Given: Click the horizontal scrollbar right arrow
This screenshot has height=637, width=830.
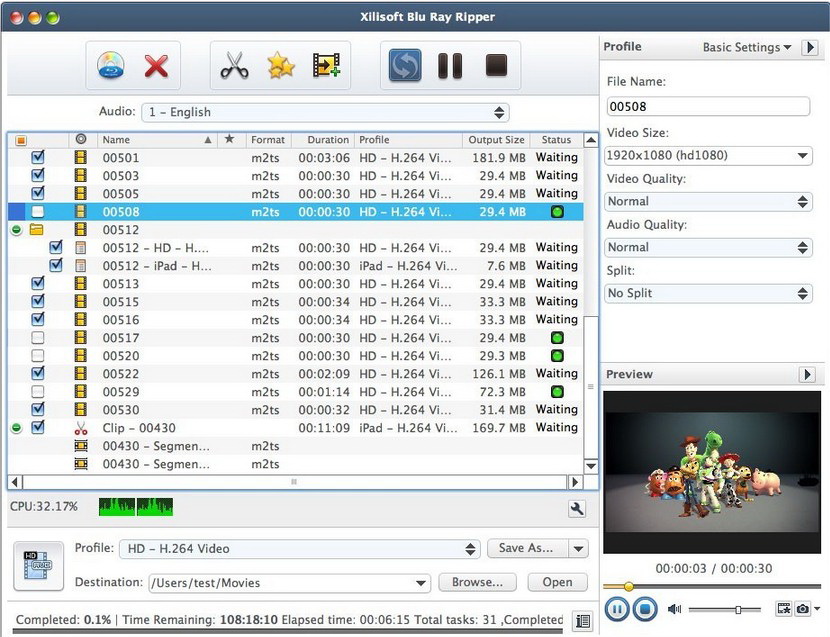Looking at the screenshot, I should point(575,482).
